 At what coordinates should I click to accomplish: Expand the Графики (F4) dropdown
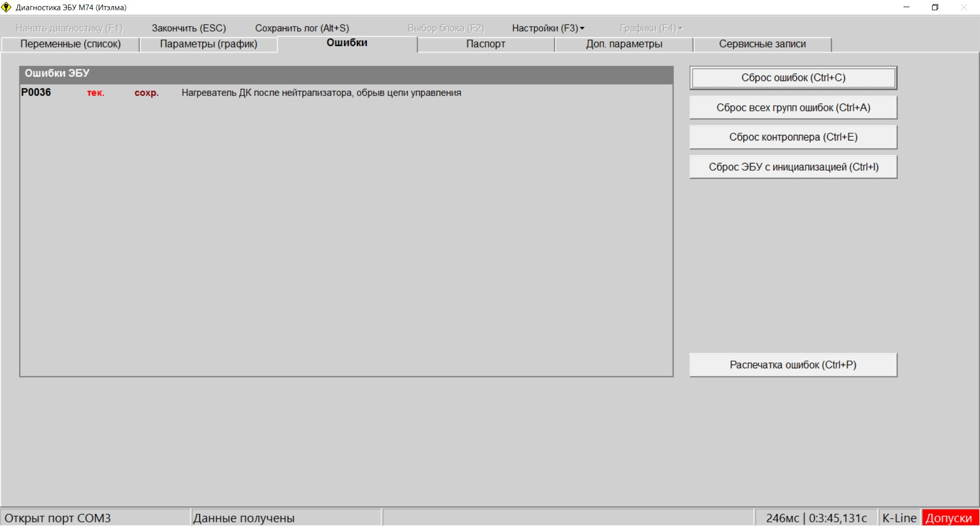(x=651, y=28)
